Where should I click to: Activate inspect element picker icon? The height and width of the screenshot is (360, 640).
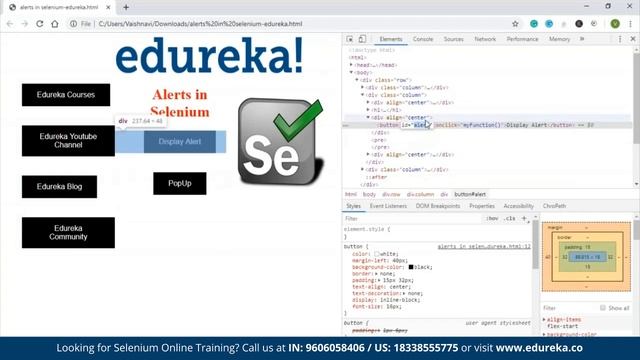point(350,39)
